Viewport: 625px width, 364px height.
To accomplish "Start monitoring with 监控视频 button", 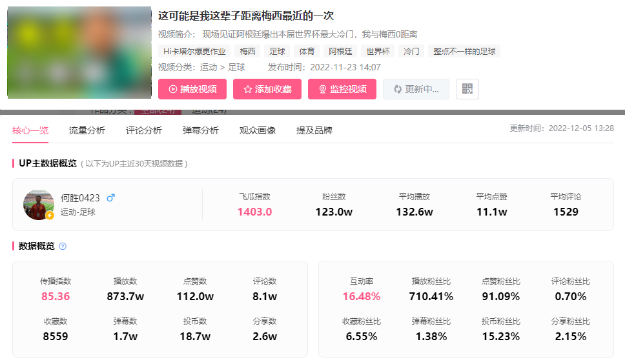I will click(342, 89).
